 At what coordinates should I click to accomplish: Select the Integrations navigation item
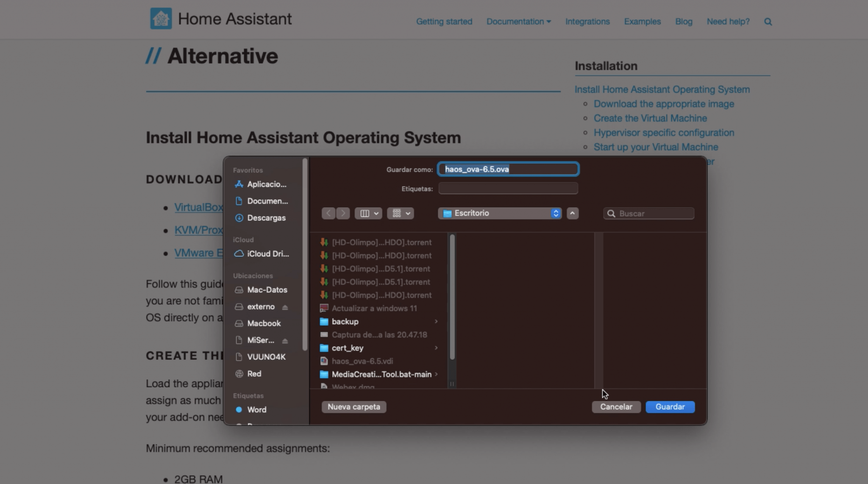[x=587, y=22]
